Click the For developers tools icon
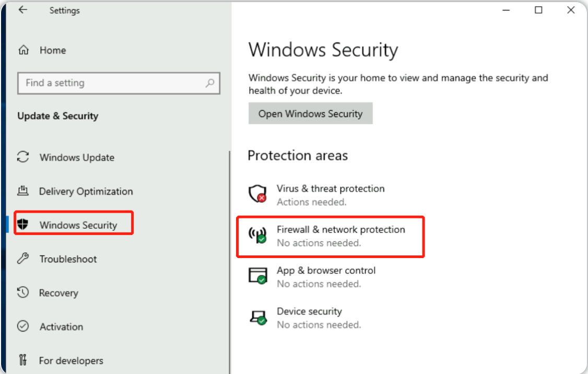Viewport: 588px width, 374px height. 23,360
